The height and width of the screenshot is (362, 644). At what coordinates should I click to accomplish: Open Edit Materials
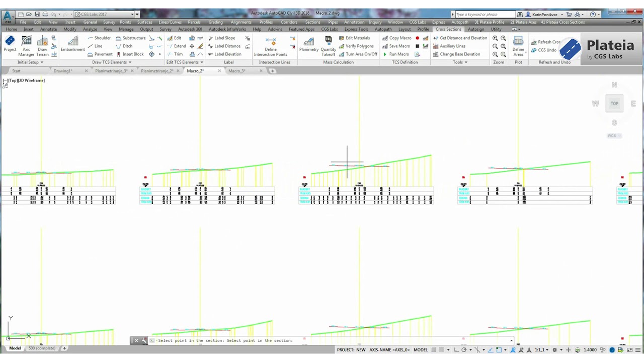click(354, 38)
